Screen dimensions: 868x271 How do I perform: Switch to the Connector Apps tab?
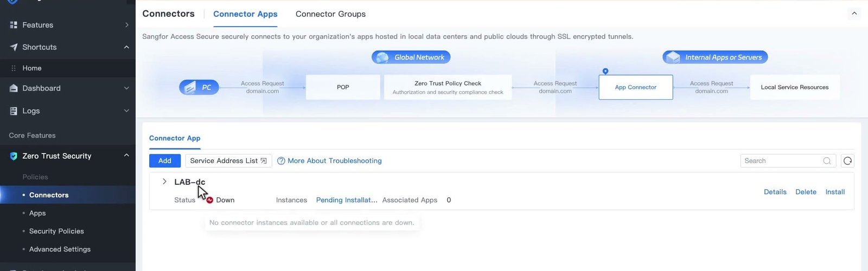[x=245, y=14]
